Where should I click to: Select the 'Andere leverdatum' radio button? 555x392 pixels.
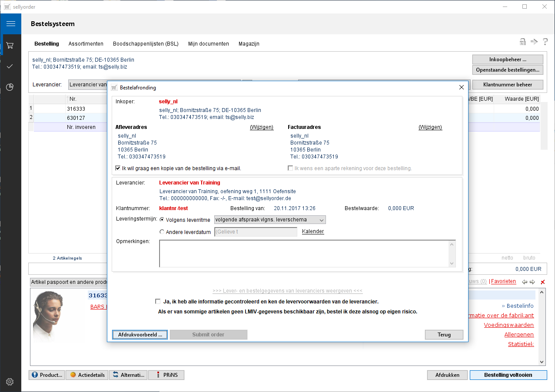tap(162, 232)
